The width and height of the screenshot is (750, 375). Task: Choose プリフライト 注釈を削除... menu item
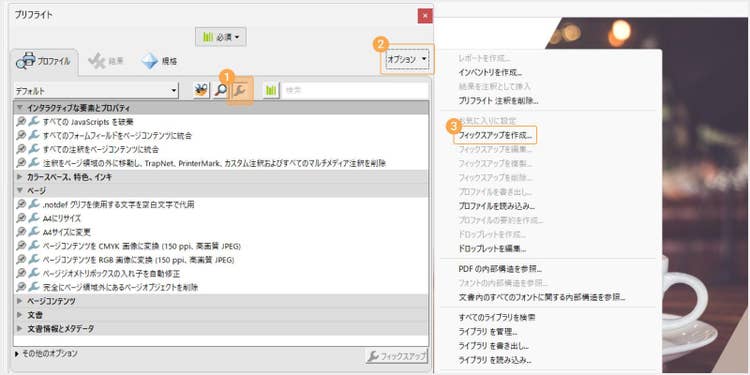(x=498, y=101)
